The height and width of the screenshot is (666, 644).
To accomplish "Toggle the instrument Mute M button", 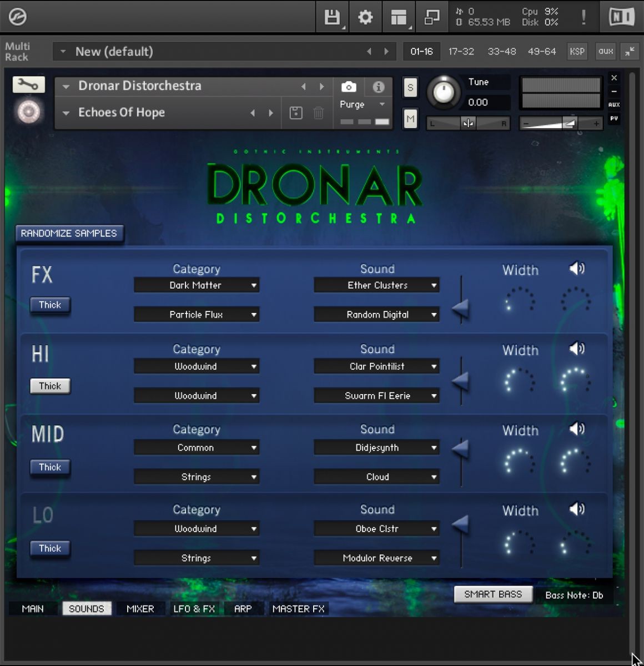I will (410, 119).
